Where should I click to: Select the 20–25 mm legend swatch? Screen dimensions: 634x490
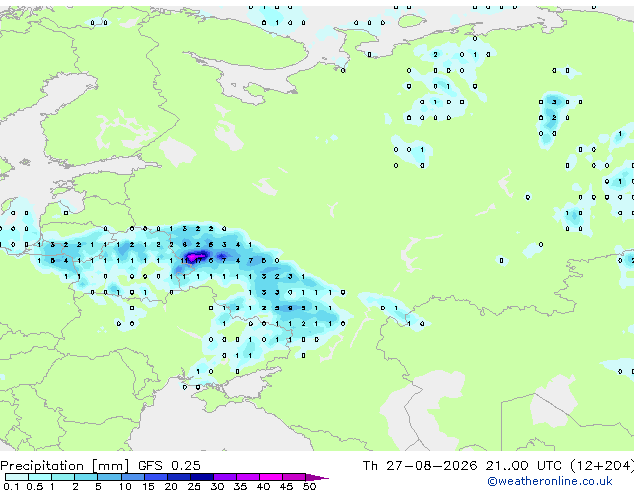click(179, 477)
